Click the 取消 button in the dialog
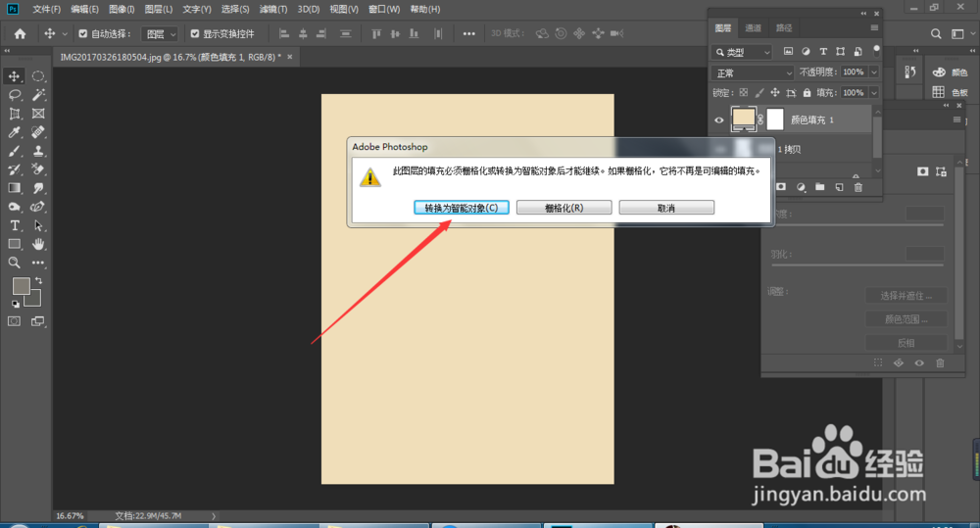 click(x=666, y=208)
